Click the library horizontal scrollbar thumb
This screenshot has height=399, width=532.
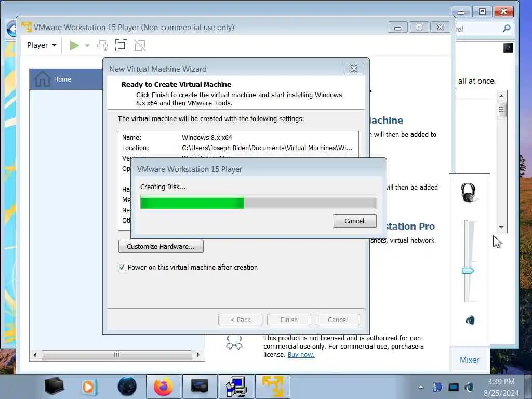[117, 355]
